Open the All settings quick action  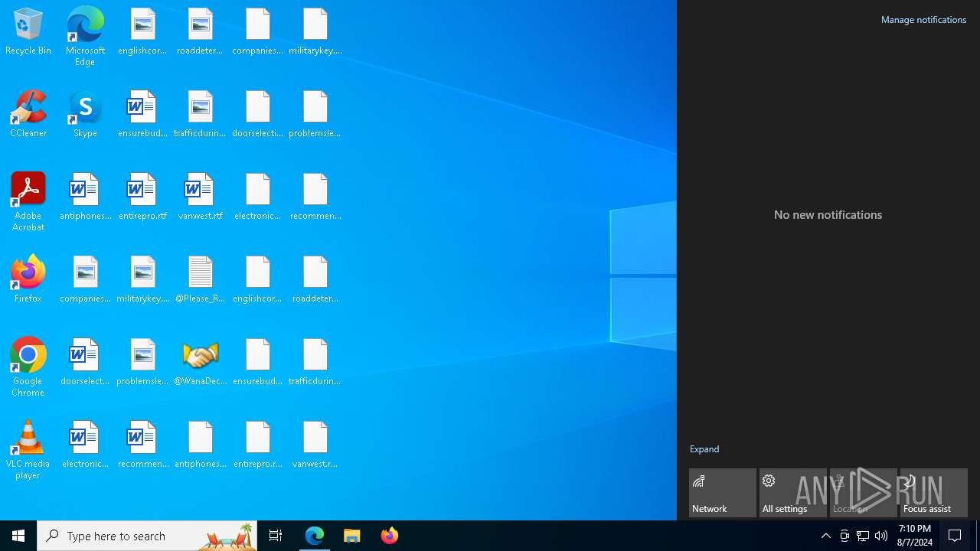(792, 493)
